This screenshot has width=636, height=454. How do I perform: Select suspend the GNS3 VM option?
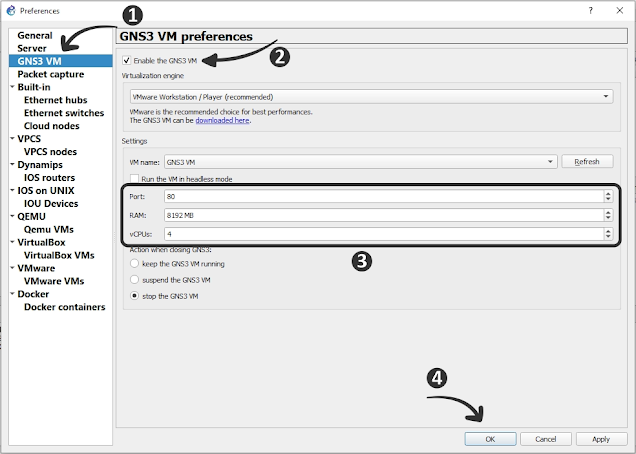pos(134,280)
